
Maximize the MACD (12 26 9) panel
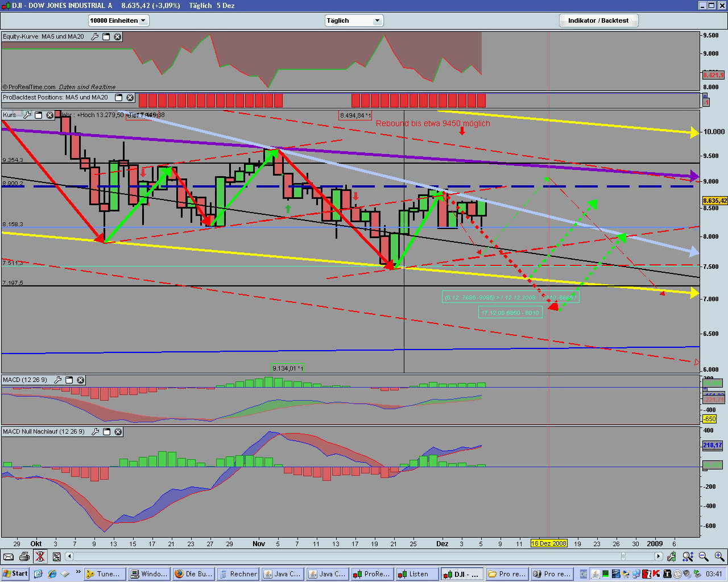(69, 380)
